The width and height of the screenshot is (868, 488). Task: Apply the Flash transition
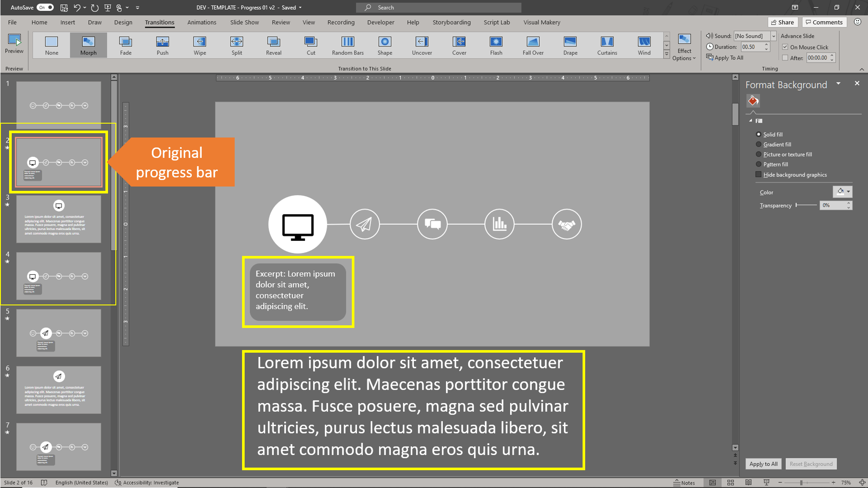[496, 45]
